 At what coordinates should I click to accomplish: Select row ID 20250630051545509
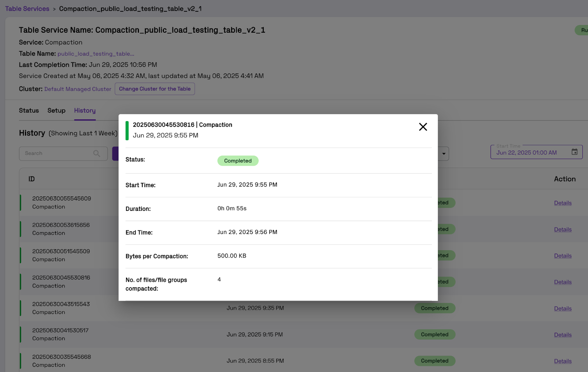[61, 252]
